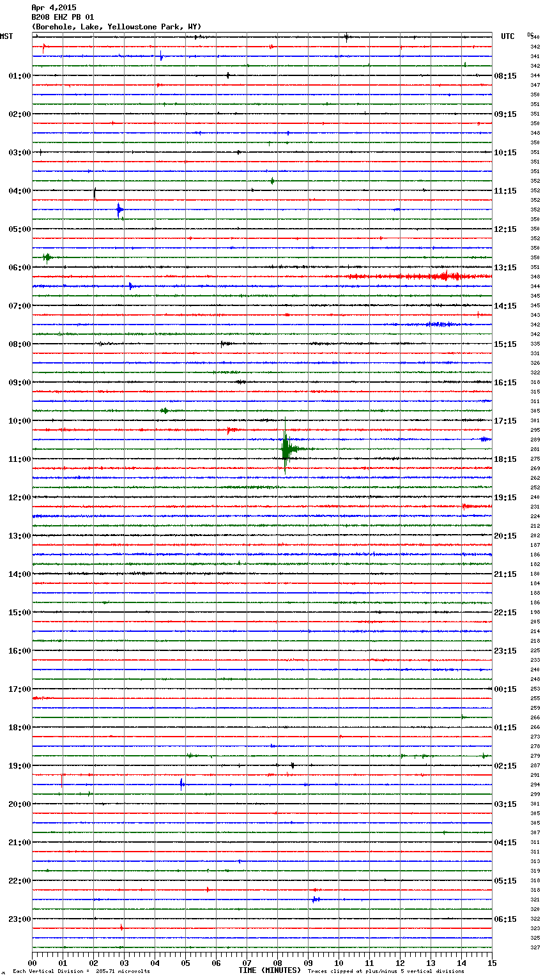Click the long red tremor signal below 06:00
Viewport: 543px width, 980px height.
pos(418,277)
